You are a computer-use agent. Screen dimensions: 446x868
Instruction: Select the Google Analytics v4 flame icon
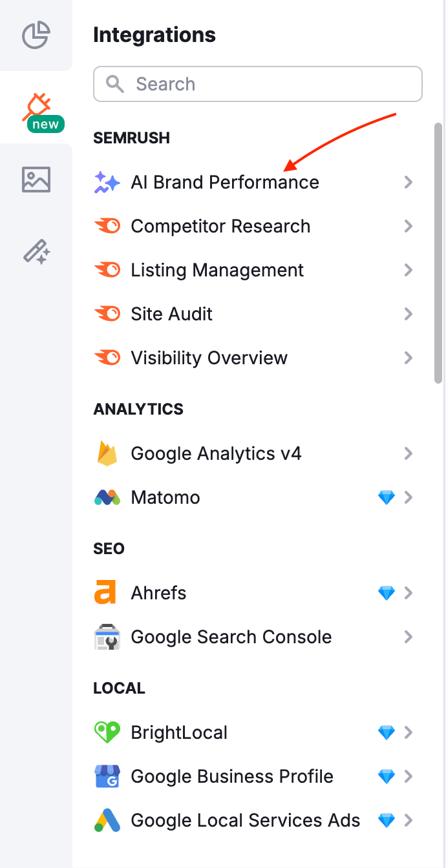[107, 453]
